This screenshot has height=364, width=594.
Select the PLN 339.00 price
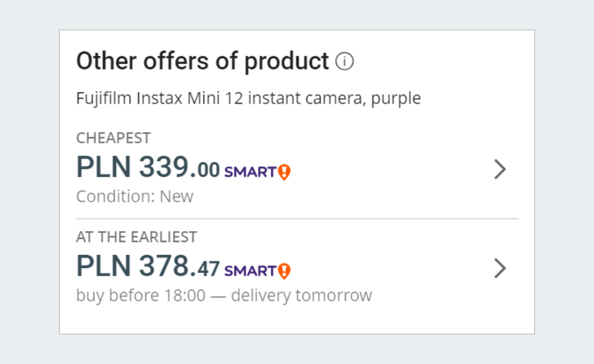(x=148, y=168)
